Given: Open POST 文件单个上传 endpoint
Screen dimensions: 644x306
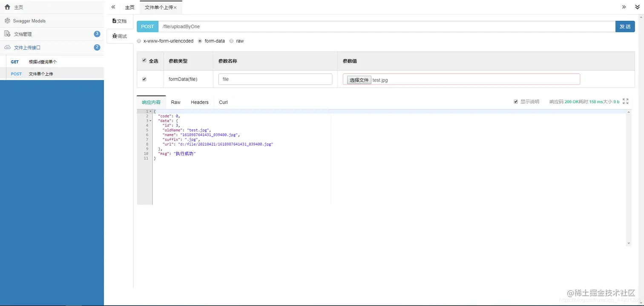Looking at the screenshot, I should pyautogui.click(x=52, y=74).
